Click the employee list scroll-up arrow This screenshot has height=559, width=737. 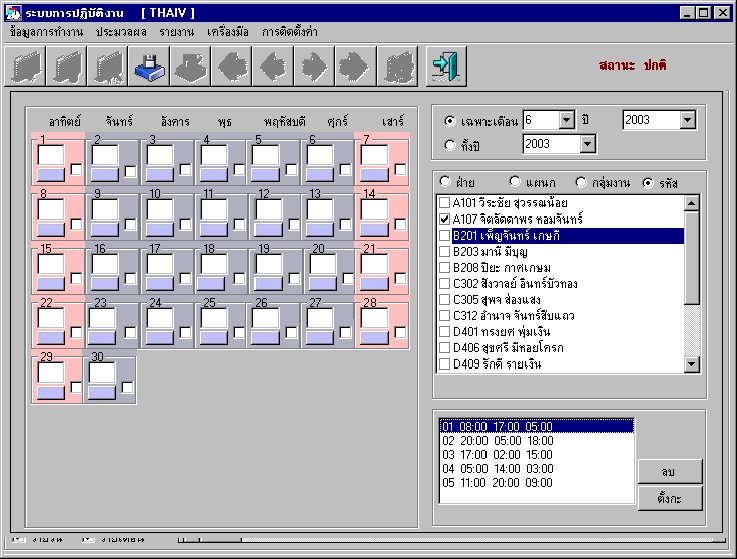tap(691, 203)
